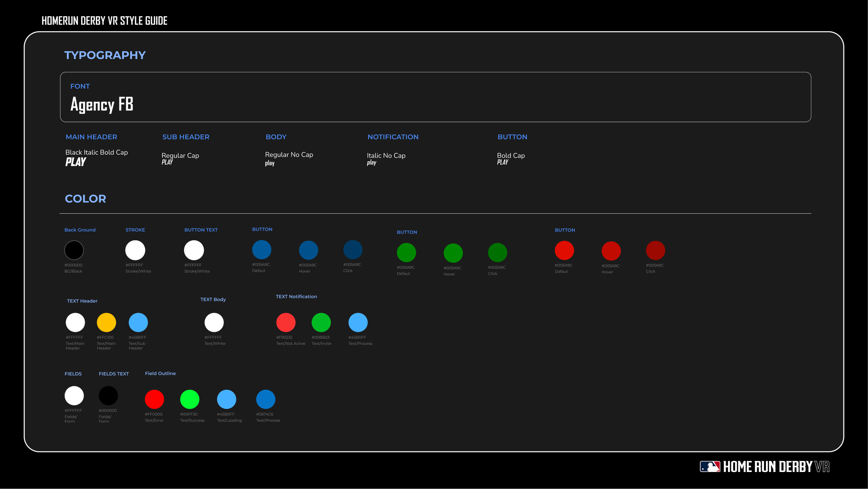Click the dark red BUTTON Click swatch
This screenshot has width=868, height=489.
pos(655,251)
